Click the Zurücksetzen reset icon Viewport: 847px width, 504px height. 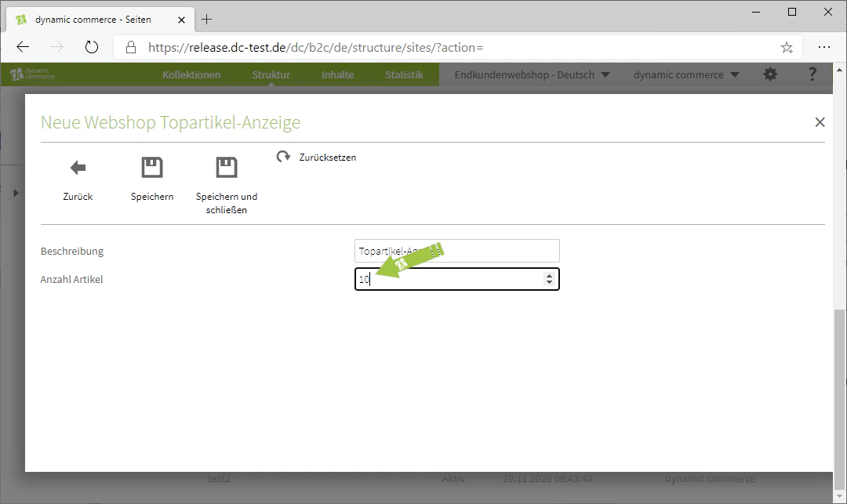(284, 157)
